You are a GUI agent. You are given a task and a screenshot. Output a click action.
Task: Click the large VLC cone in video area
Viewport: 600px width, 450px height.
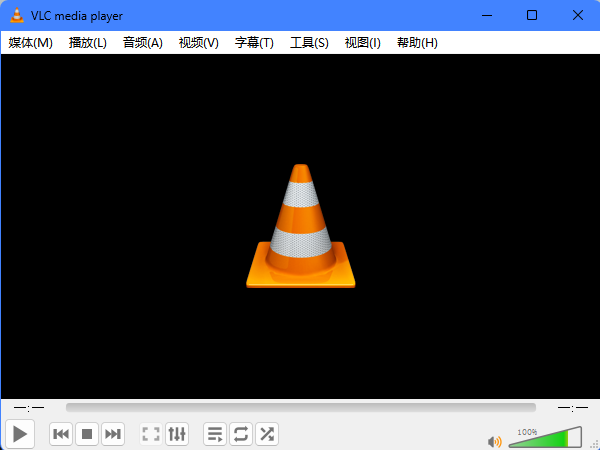click(300, 226)
